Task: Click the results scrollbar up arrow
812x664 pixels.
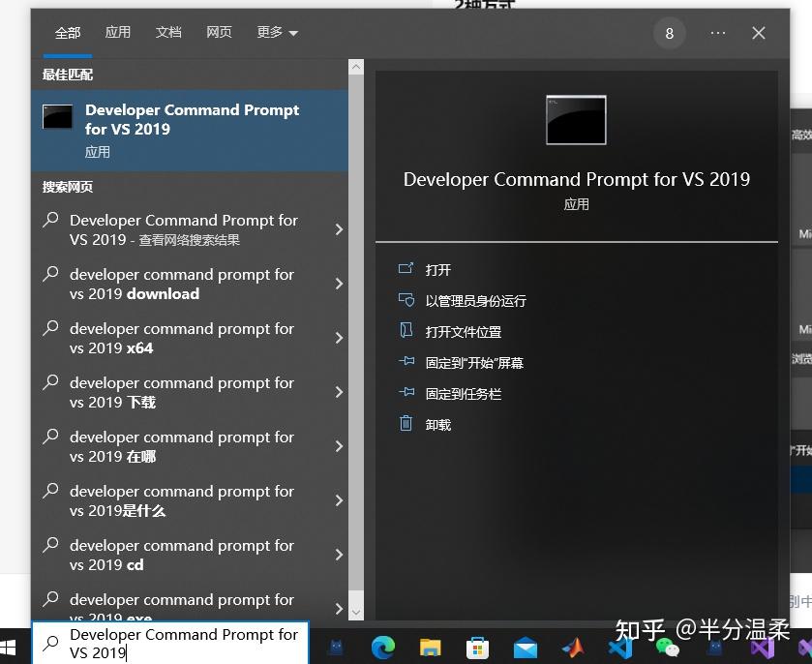Action: coord(356,66)
